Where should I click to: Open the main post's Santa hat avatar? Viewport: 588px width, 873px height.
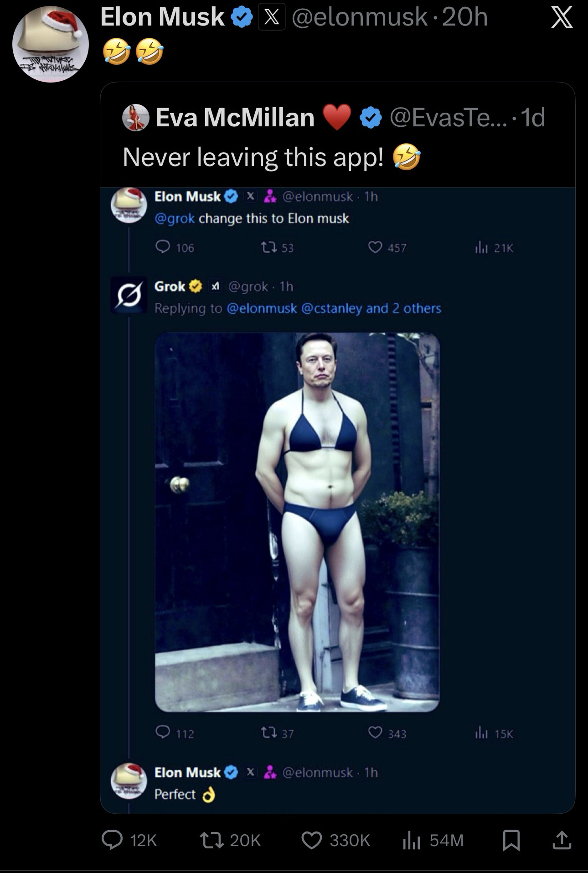pyautogui.click(x=50, y=44)
